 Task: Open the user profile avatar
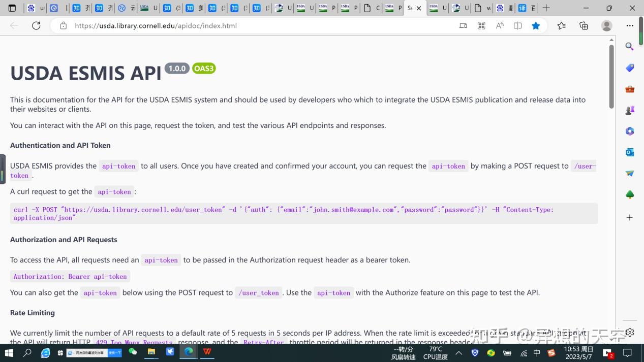(606, 25)
